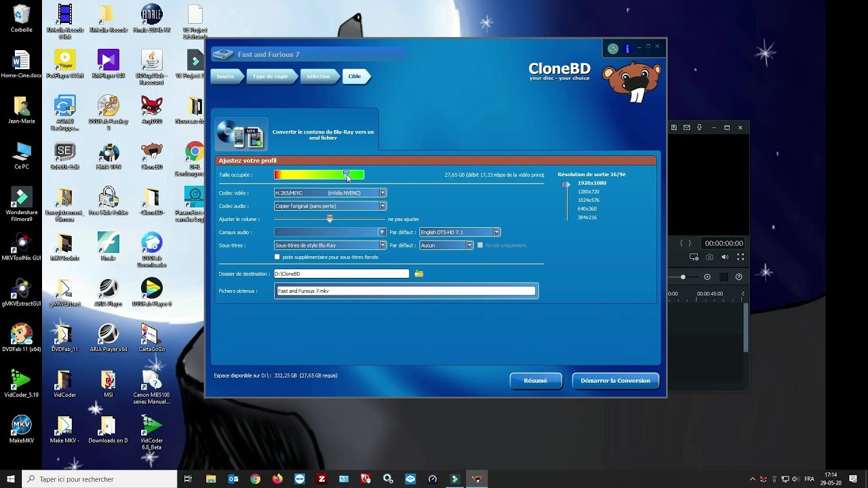Image resolution: width=868 pixels, height=488 pixels.
Task: Select 640x360 output resolution
Action: click(x=587, y=209)
